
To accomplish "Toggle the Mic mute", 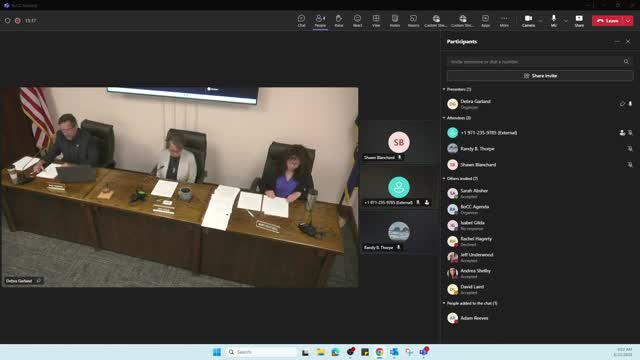I will 553,20.
